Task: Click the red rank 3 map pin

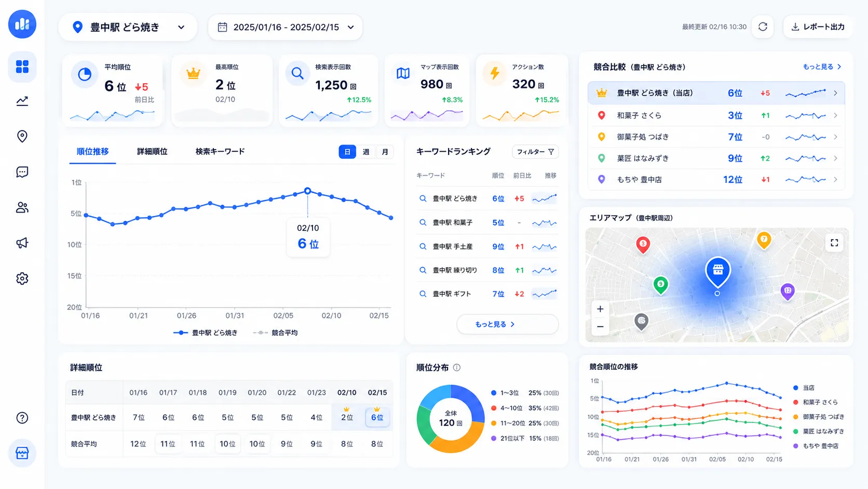Action: tap(643, 245)
